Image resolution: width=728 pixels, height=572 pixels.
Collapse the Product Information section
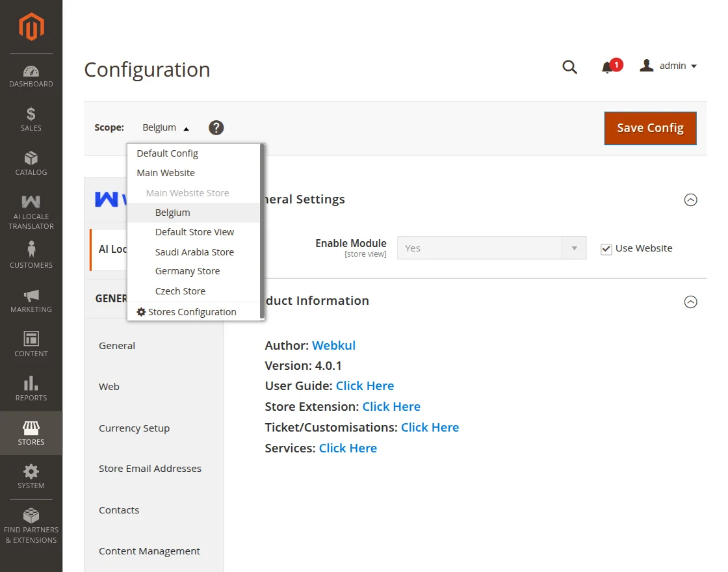coord(691,302)
